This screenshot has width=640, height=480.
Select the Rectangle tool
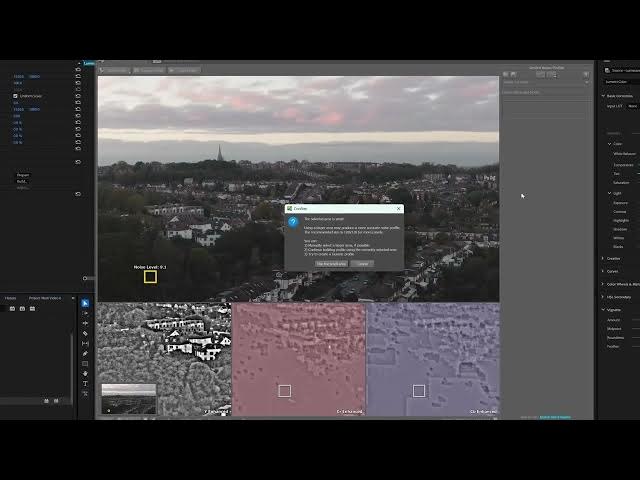tap(85, 364)
